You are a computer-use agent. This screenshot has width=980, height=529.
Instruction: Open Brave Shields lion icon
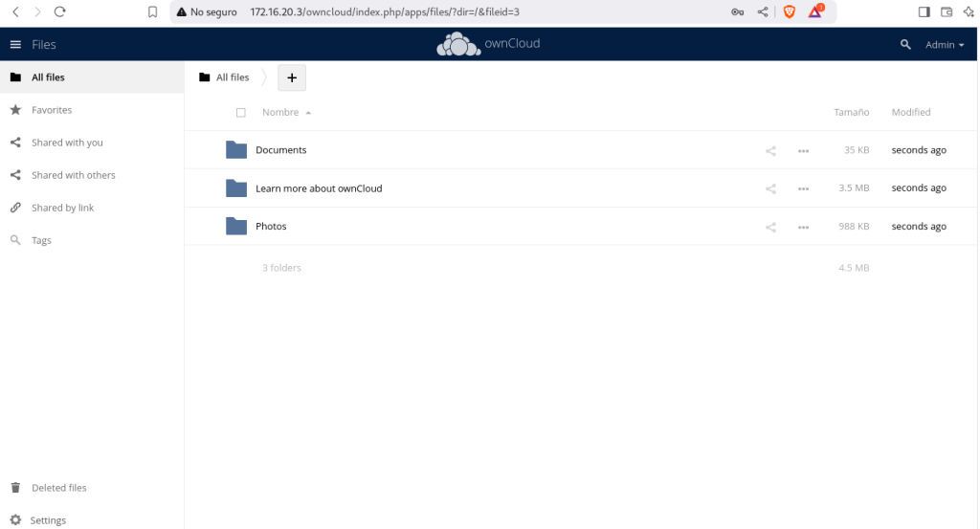790,11
